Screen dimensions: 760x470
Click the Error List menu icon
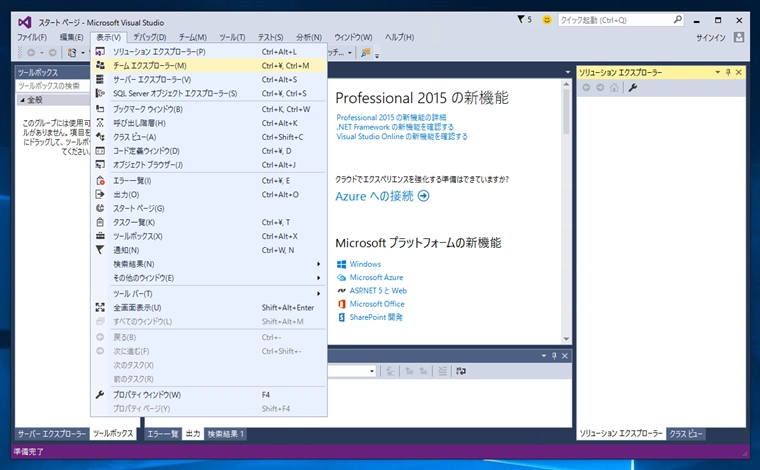click(x=100, y=181)
